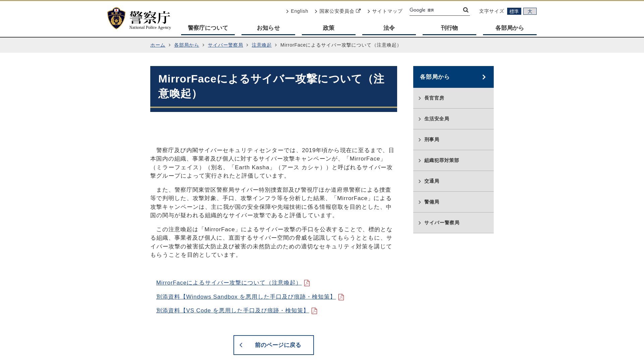Go to 注意喚起 breadcrumb

(262, 45)
